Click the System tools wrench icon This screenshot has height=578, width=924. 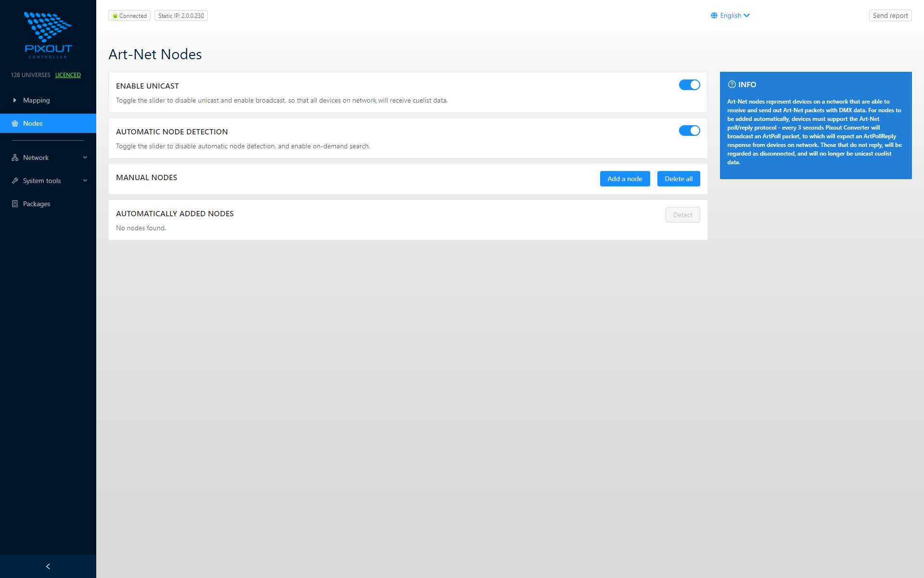click(15, 180)
